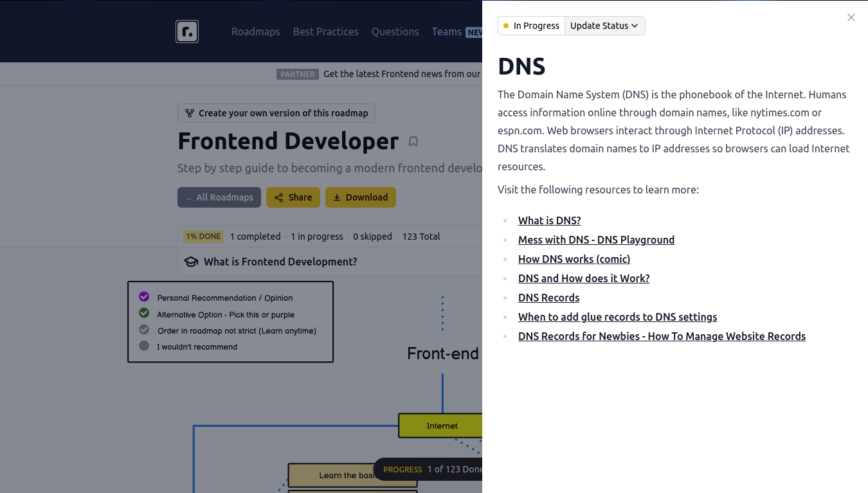Click the green checkmark legend icon
The height and width of the screenshot is (493, 868).
coord(144,313)
